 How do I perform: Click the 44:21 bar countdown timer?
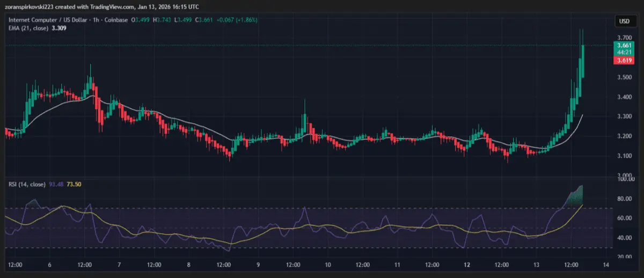pyautogui.click(x=624, y=53)
